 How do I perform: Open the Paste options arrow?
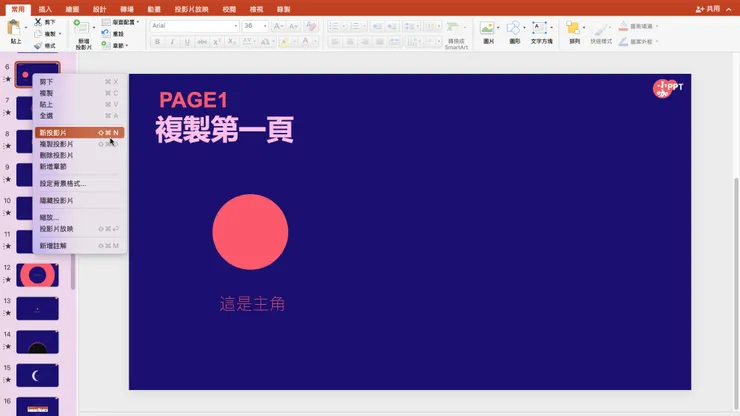coord(25,27)
